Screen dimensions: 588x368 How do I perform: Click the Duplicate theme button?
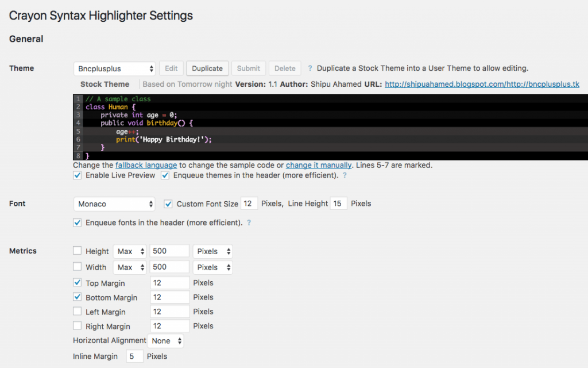coord(207,68)
